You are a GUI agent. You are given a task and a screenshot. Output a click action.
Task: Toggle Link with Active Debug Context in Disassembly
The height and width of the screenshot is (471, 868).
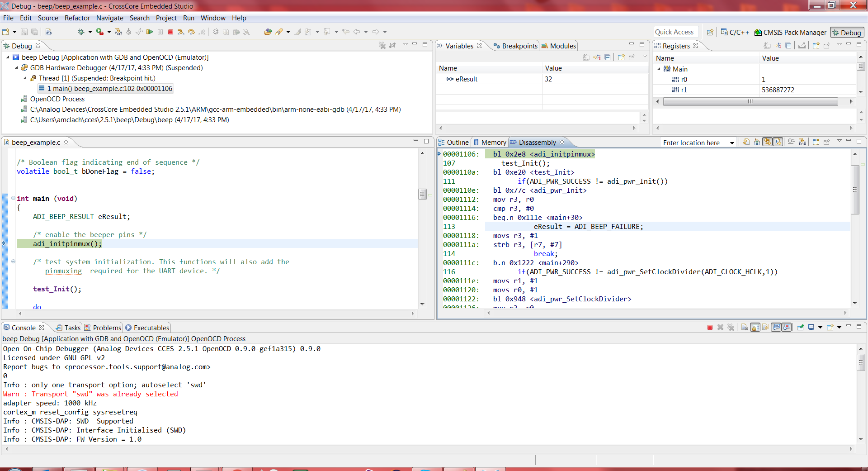[768, 142]
